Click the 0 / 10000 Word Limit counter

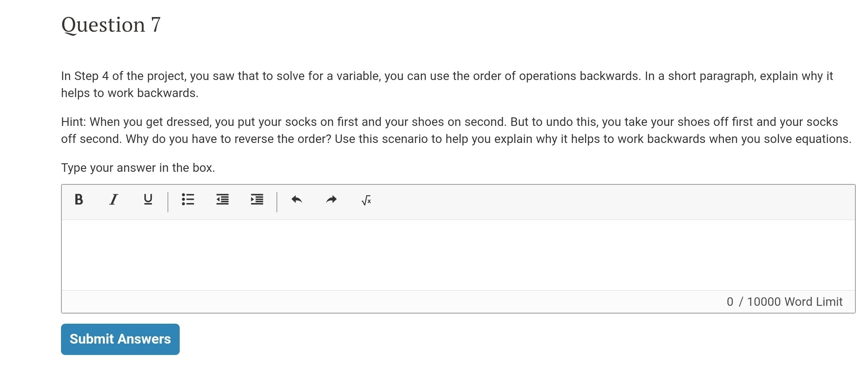784,302
